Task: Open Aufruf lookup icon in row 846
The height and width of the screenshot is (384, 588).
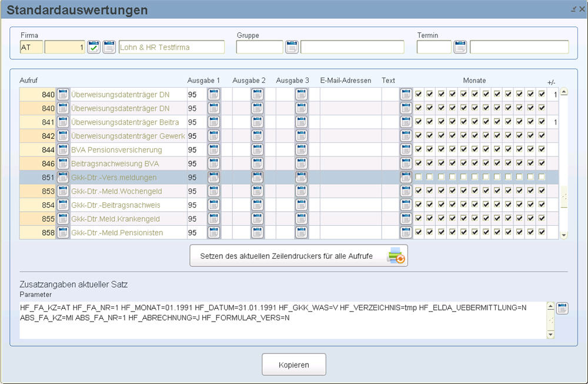Action: click(63, 163)
